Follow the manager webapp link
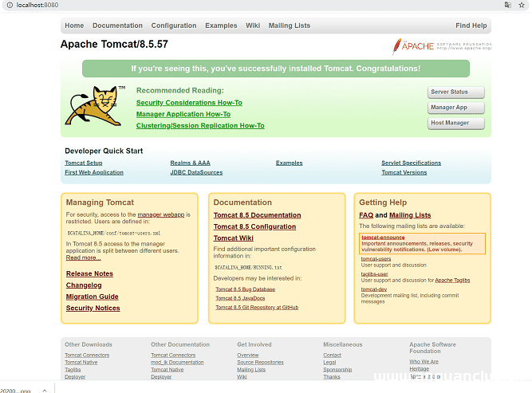Image resolution: width=532 pixels, height=393 pixels. coord(161,214)
